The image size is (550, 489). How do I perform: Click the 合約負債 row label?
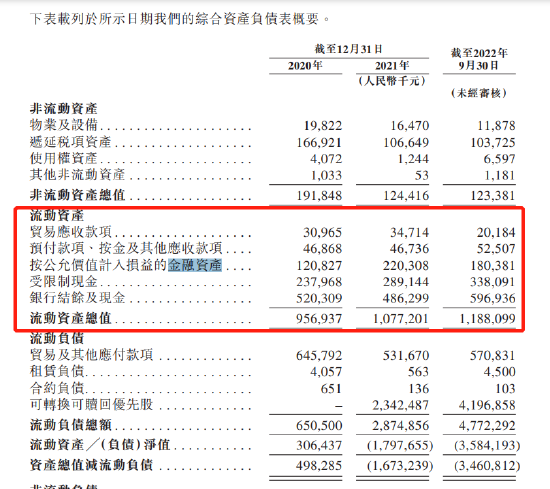point(57,388)
